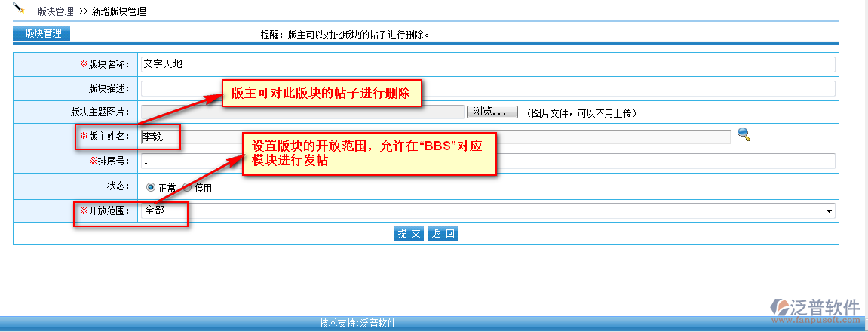Click the 版主姓名 field containing 李毅
Image resolution: width=868 pixels, height=332 pixels.
(436, 137)
